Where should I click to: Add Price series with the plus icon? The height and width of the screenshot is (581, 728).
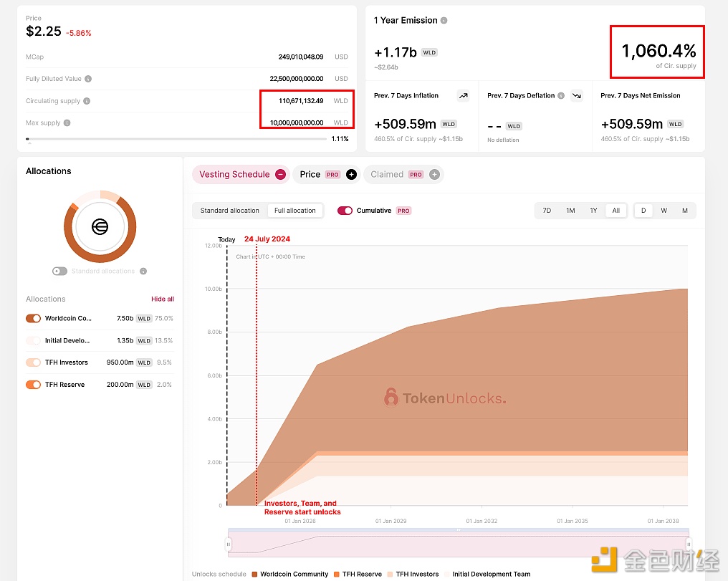coord(352,175)
